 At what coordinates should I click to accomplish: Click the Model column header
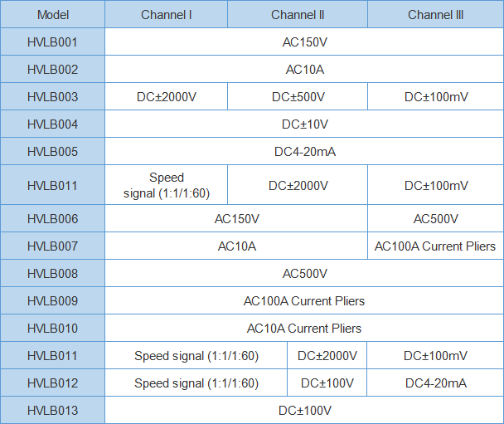(52, 15)
